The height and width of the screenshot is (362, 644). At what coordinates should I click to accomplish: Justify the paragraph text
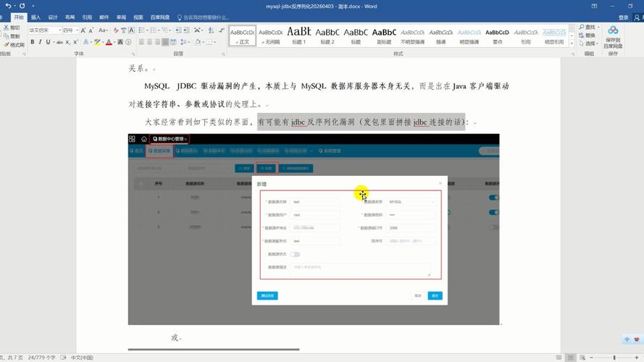click(x=165, y=42)
